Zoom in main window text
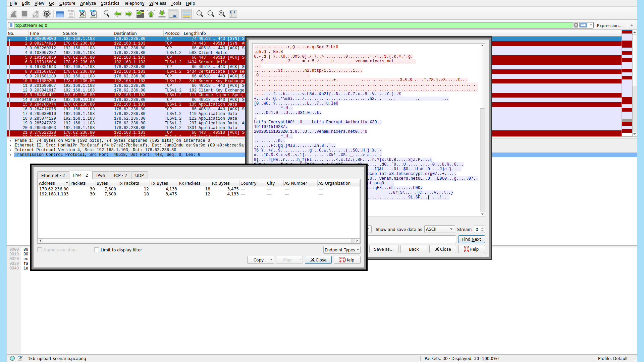 200,14
